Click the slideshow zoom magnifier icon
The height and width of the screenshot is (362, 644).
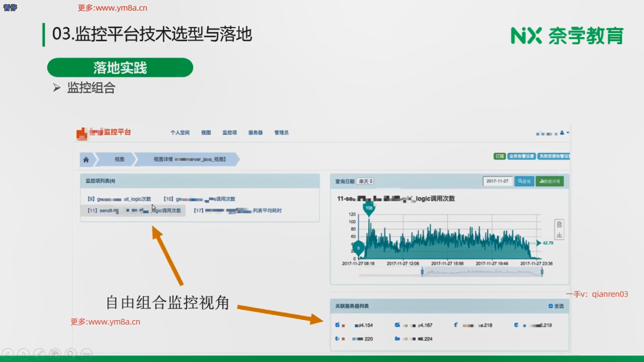[71, 354]
